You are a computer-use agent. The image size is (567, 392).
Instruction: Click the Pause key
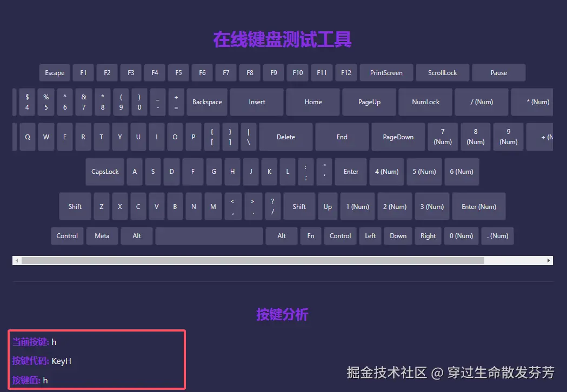(x=498, y=72)
